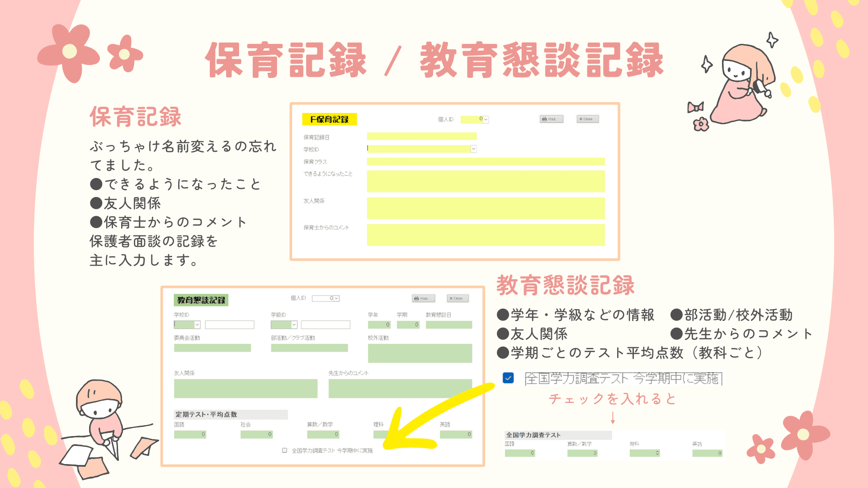868x488 pixels.
Task: Click the green 教育懇談記録 form title label
Action: pos(201,300)
